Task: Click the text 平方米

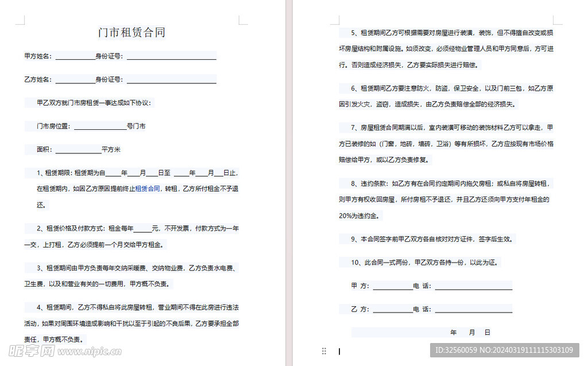Action: click(111, 149)
